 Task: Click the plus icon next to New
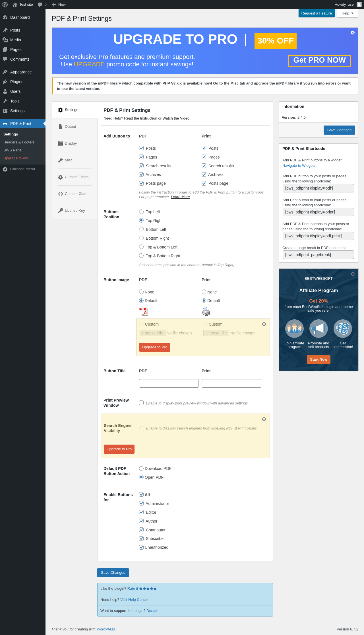pyautogui.click(x=54, y=5)
